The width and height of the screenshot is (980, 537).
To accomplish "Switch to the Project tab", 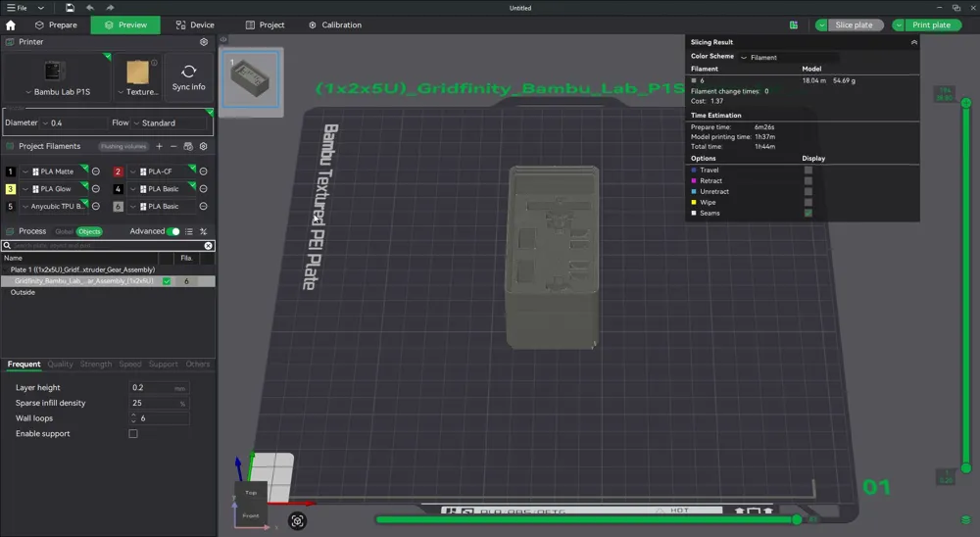I will [265, 25].
